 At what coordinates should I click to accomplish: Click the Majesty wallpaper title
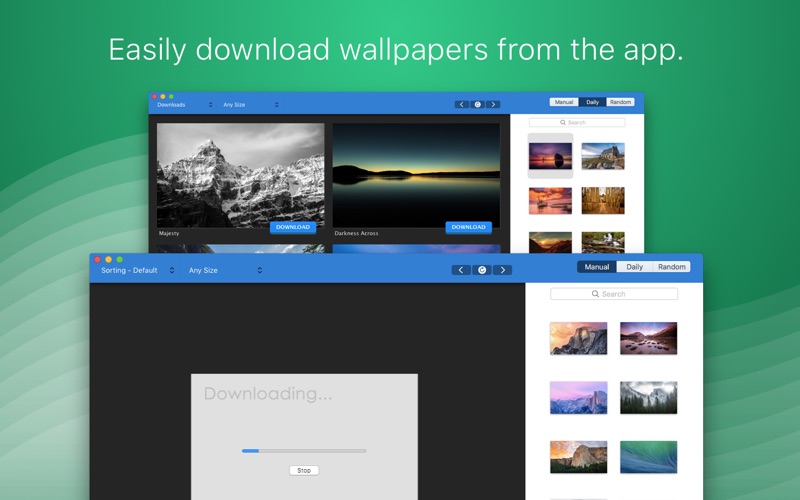(x=169, y=233)
